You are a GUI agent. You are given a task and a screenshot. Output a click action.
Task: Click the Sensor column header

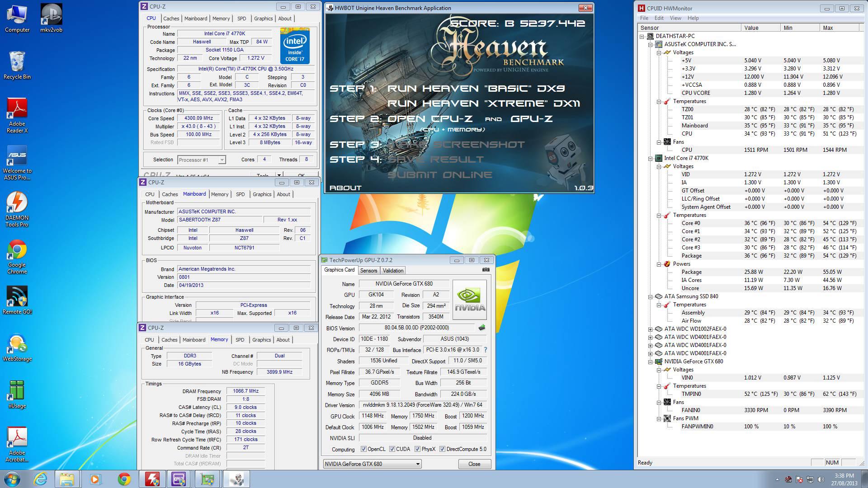click(x=690, y=28)
